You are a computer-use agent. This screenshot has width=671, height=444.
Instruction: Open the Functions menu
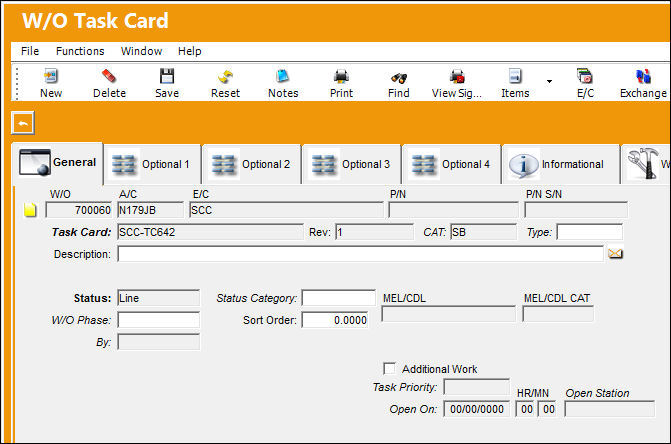(80, 51)
